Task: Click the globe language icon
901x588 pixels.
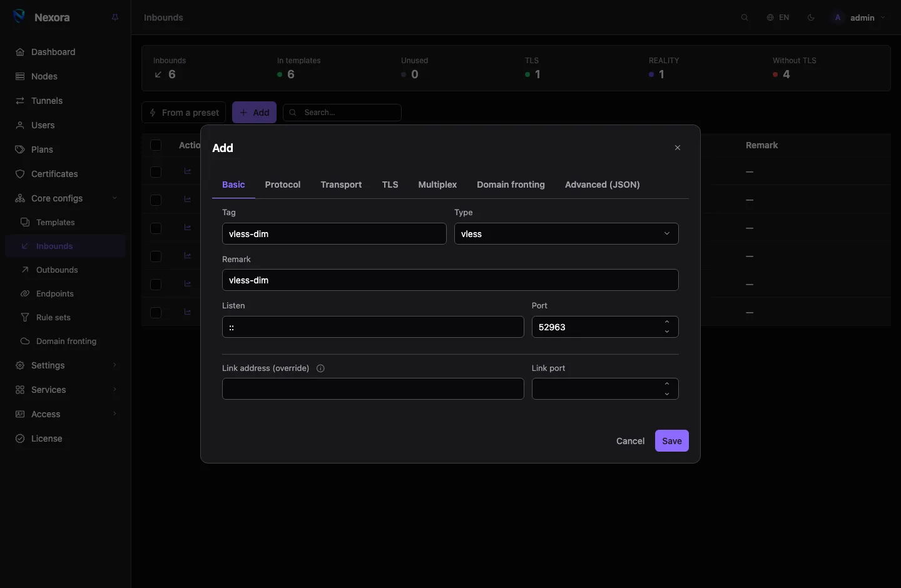Action: coord(770,18)
